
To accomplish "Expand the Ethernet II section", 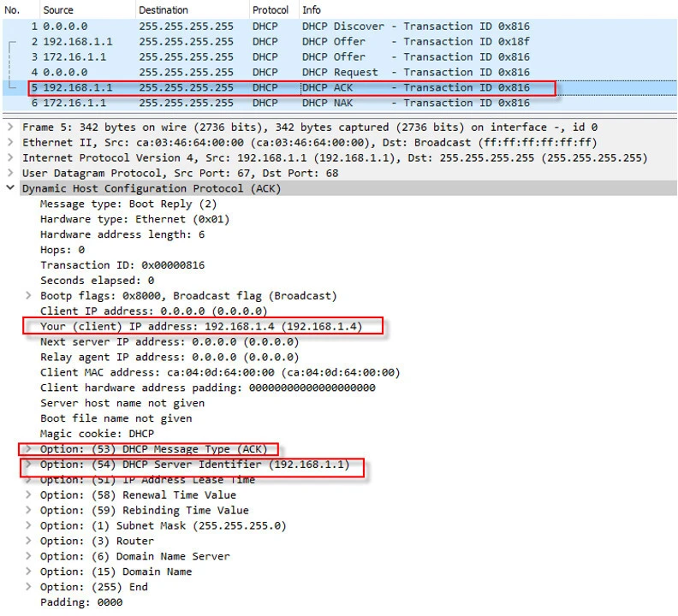I will tap(9, 142).
